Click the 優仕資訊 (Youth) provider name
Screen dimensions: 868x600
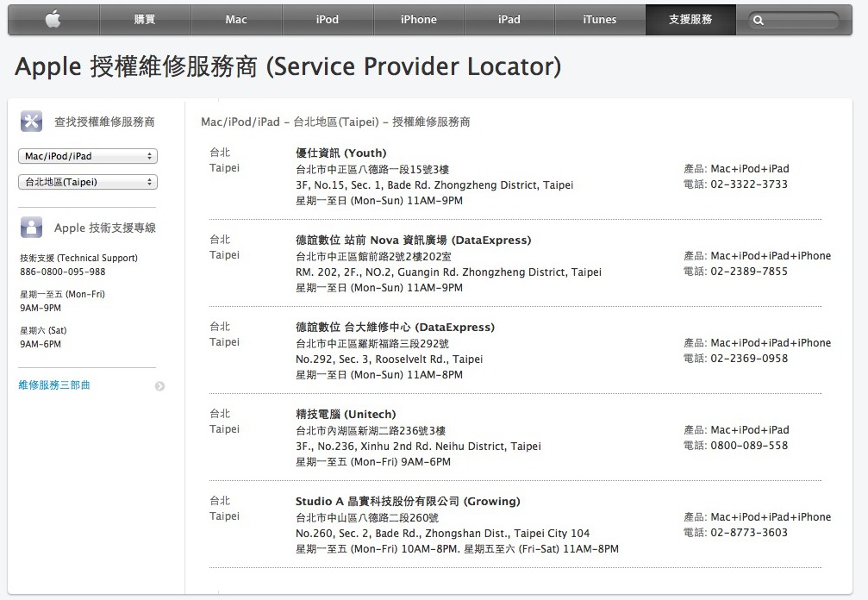coord(341,153)
